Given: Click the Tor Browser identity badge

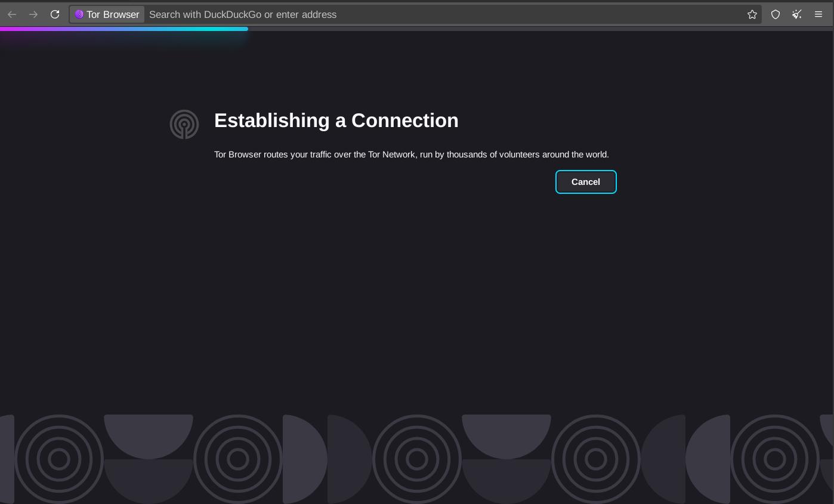Looking at the screenshot, I should tap(107, 14).
